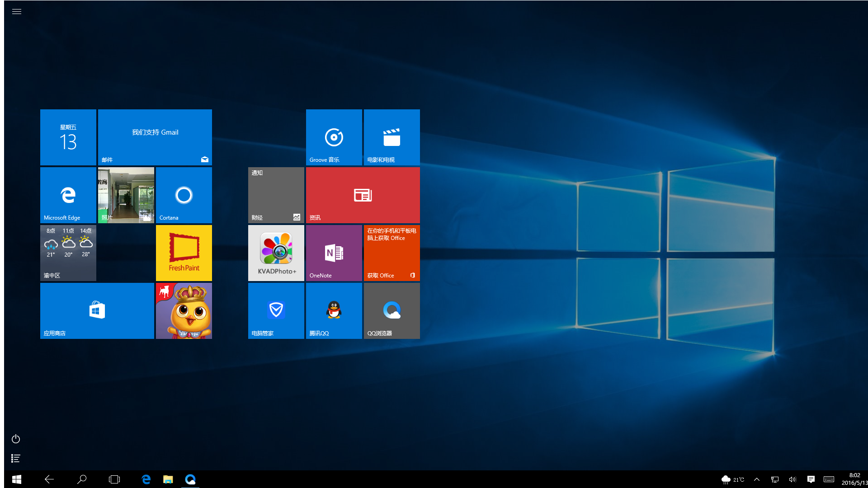
Task: Launch the KVADPhoto+ tile
Action: 276,253
